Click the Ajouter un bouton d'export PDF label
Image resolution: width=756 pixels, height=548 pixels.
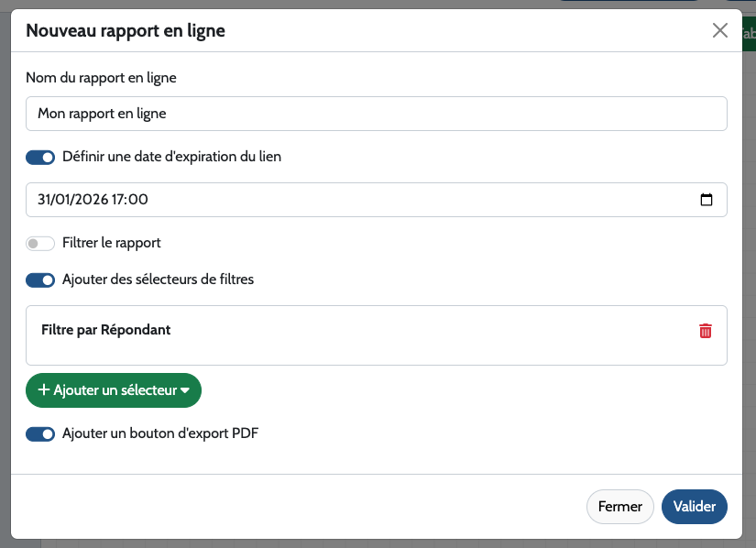(160, 433)
